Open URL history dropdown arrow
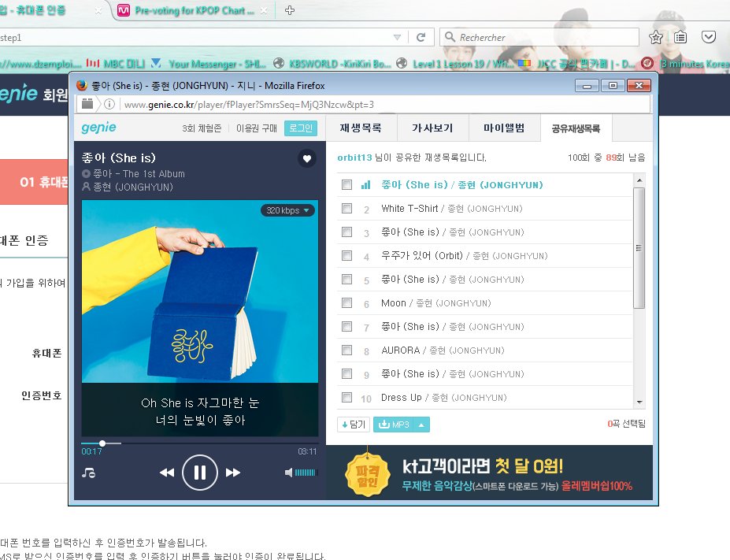This screenshot has height=560, width=730. point(397,37)
